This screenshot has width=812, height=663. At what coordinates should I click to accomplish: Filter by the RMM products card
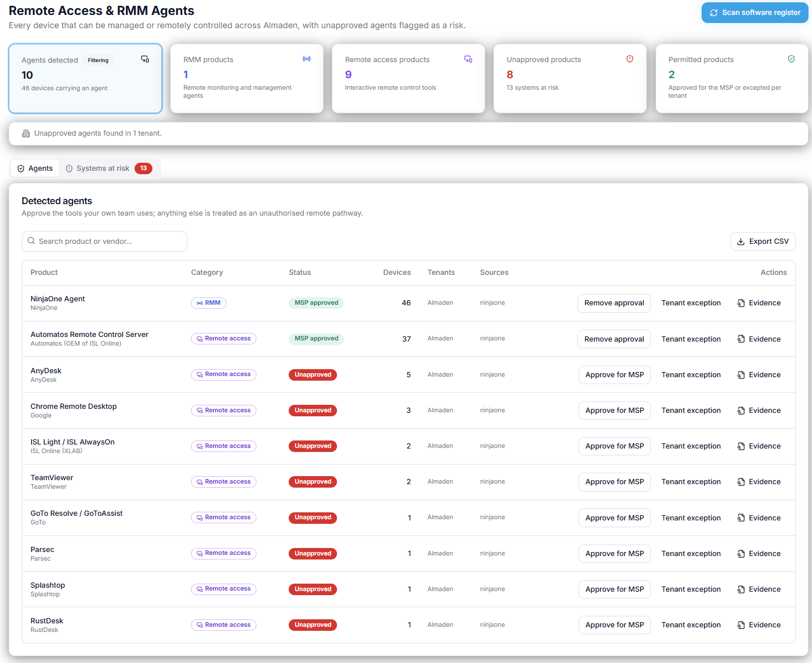click(247, 78)
